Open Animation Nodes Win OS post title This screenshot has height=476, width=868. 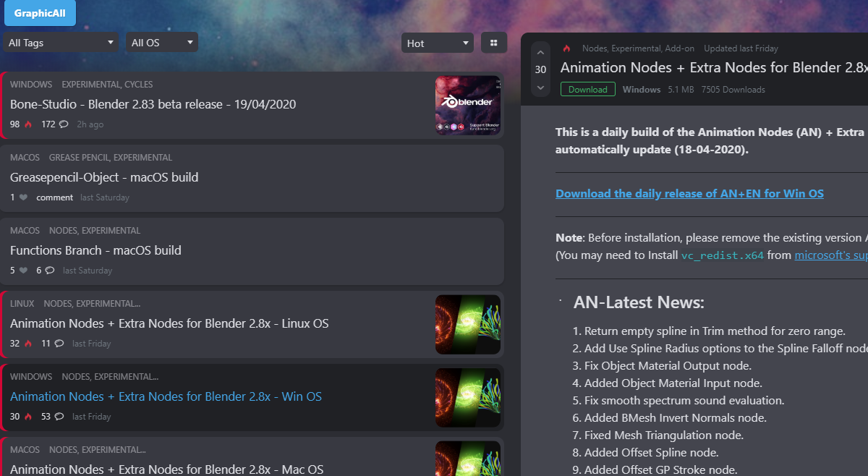166,396
